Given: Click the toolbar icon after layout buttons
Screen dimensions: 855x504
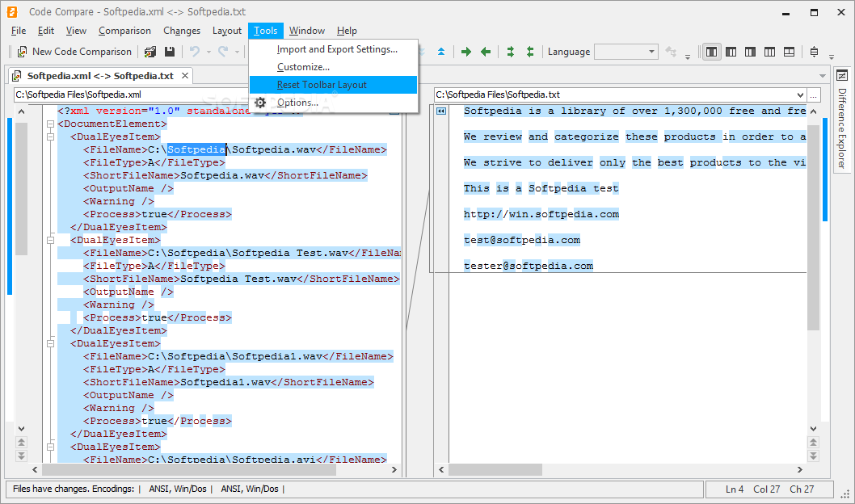Looking at the screenshot, I should [814, 52].
